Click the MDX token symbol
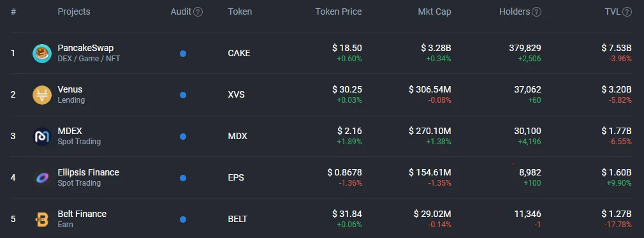 tap(237, 136)
